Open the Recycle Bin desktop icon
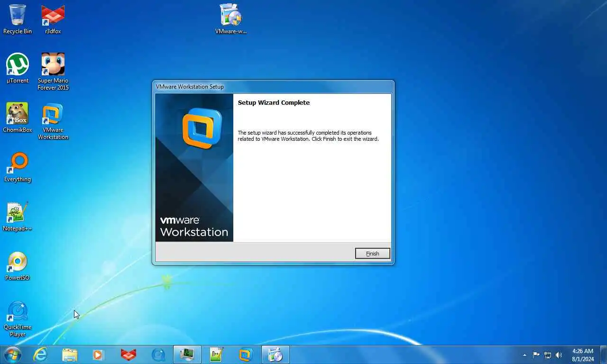Image resolution: width=607 pixels, height=364 pixels. point(18,19)
